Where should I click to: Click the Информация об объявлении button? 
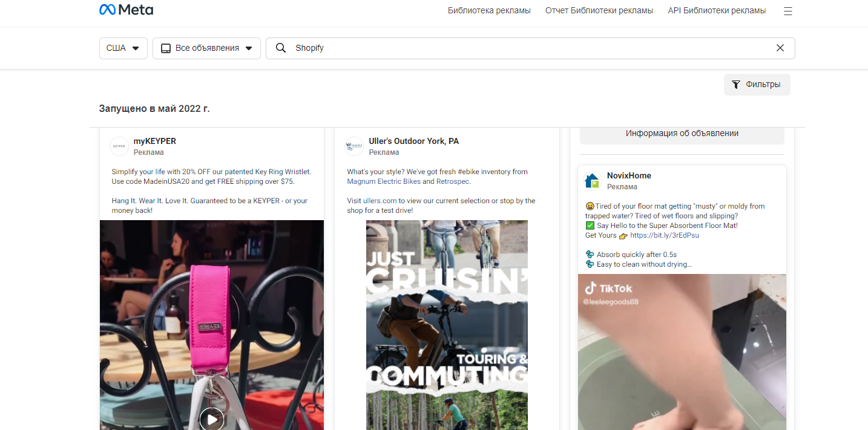(682, 134)
